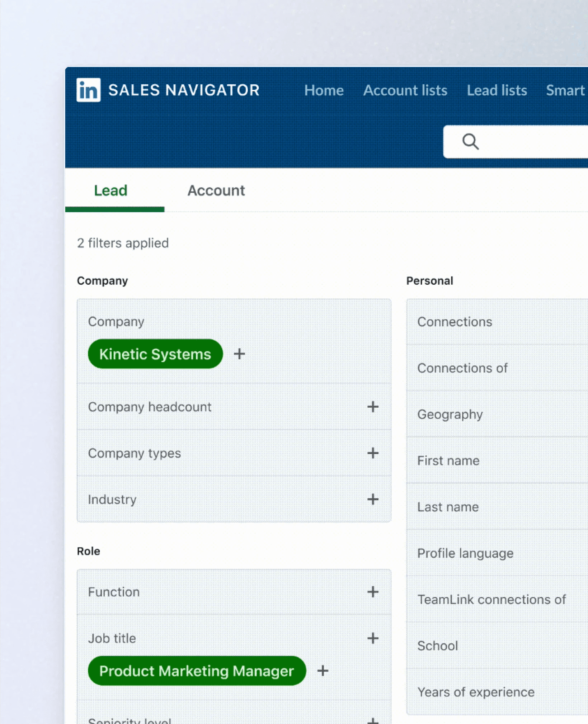Viewport: 588px width, 724px height.
Task: Click the Job title label
Action: click(x=112, y=638)
